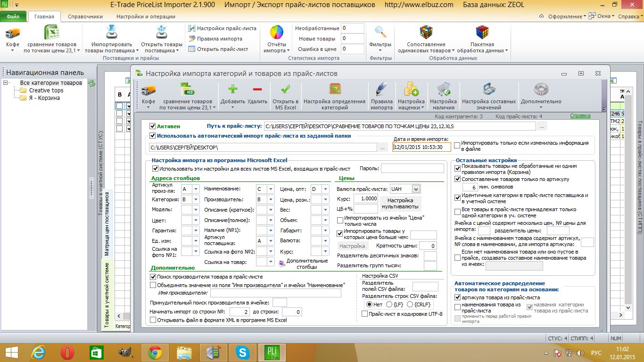The width and height of the screenshot is (644, 362).
Task: Open the Цена, опт column dropdown
Action: point(325,189)
